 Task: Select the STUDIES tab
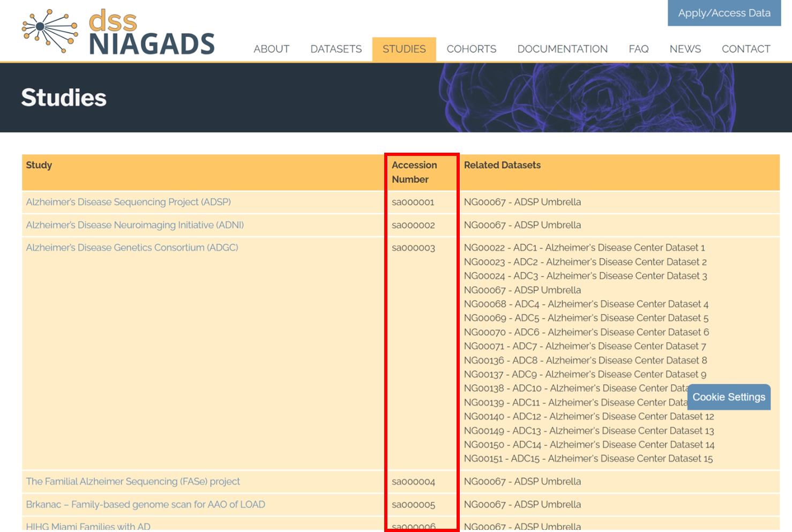click(404, 49)
